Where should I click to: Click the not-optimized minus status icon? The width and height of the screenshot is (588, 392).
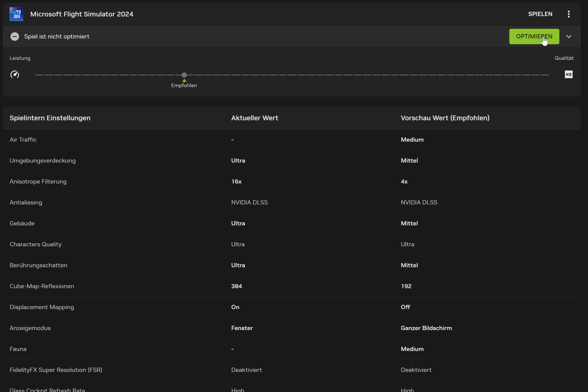click(x=15, y=36)
